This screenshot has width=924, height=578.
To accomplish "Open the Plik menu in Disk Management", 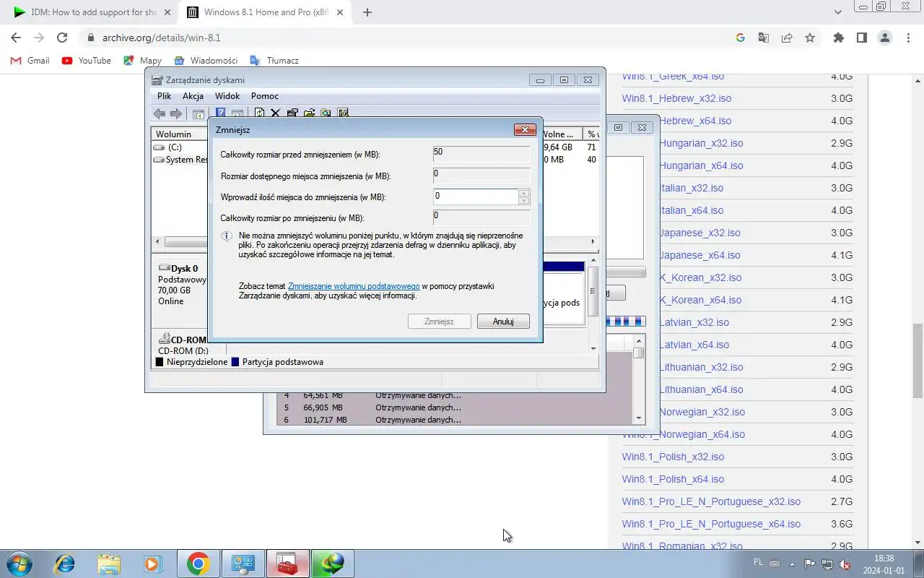I will pos(165,96).
